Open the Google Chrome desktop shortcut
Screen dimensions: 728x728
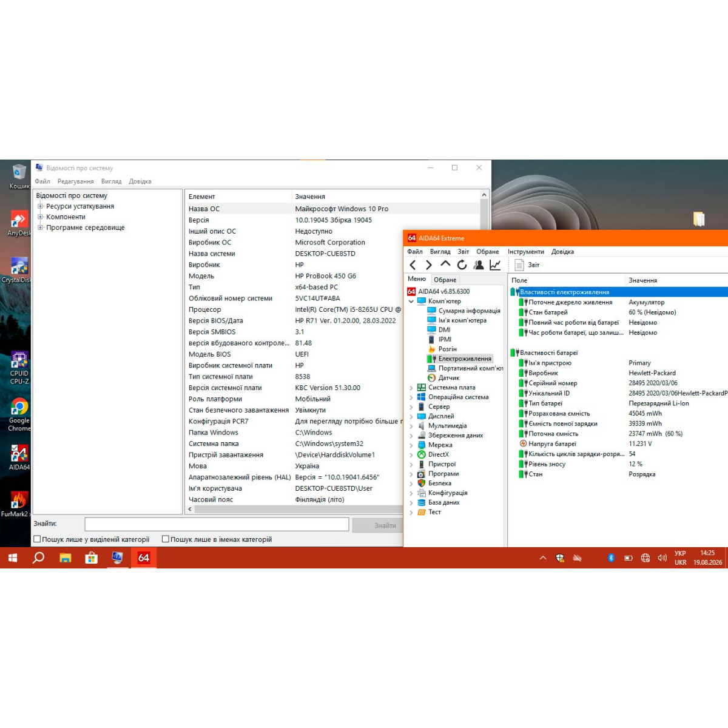click(x=19, y=415)
